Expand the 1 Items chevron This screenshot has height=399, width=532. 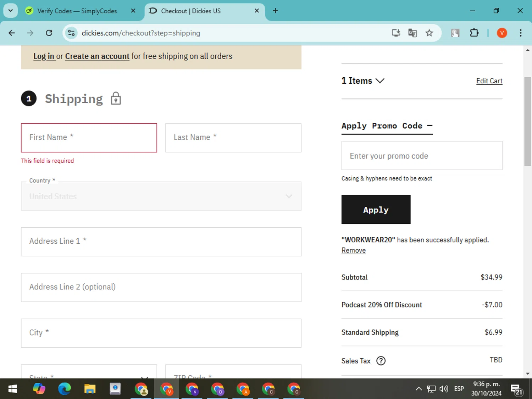tap(380, 81)
